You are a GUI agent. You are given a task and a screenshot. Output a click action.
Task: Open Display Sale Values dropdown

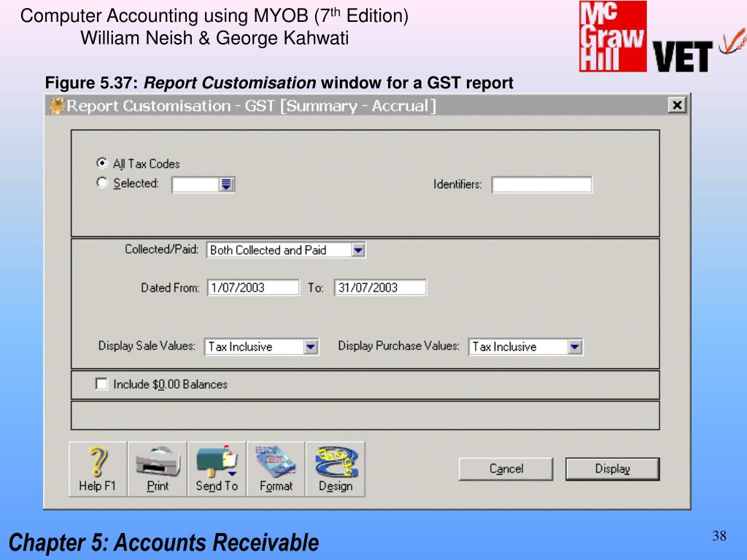(311, 346)
